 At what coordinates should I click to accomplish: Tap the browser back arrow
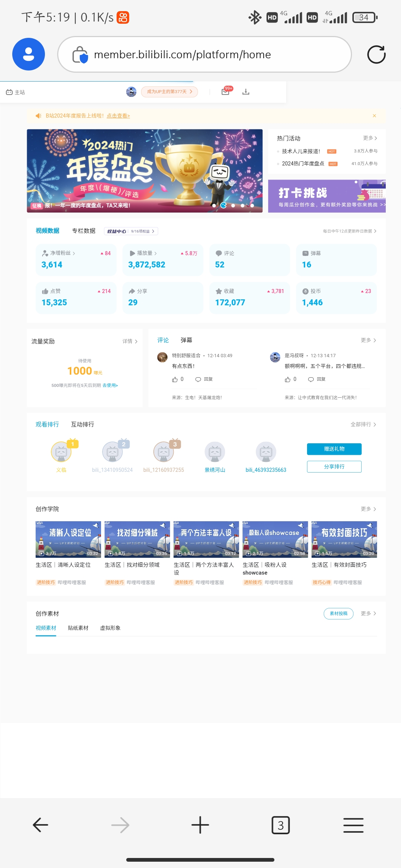(40, 825)
